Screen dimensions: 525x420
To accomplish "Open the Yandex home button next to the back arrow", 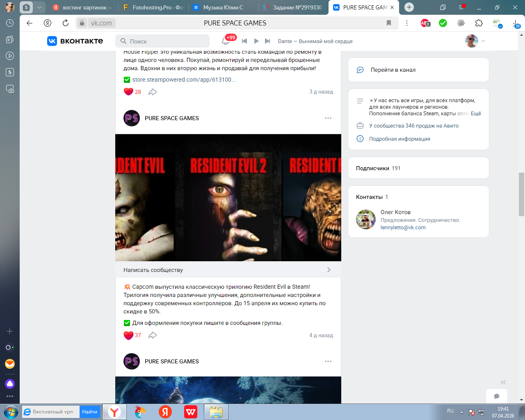I will point(48,23).
